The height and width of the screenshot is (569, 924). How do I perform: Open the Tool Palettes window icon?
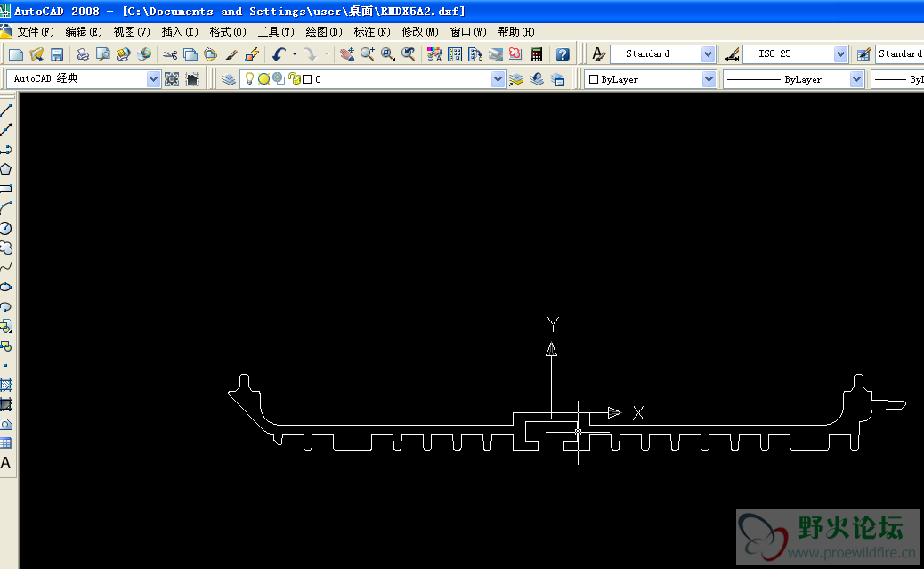click(x=475, y=55)
